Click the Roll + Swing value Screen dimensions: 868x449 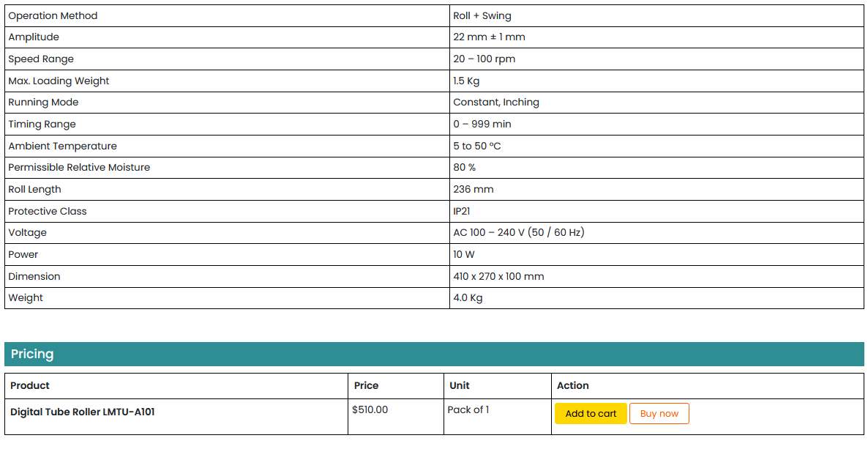click(x=482, y=15)
